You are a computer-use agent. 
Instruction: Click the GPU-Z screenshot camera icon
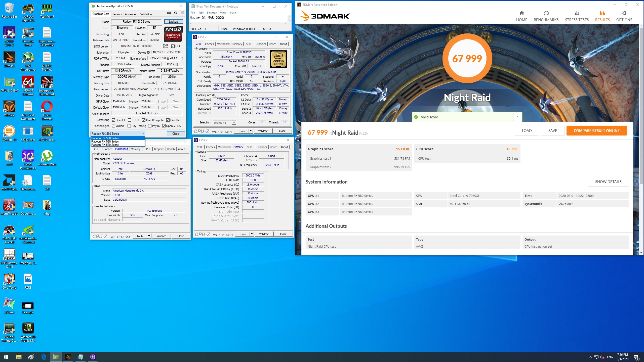pos(169,13)
